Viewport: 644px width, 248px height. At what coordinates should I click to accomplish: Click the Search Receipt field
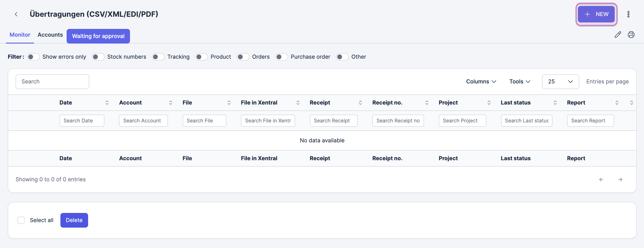pyautogui.click(x=333, y=121)
